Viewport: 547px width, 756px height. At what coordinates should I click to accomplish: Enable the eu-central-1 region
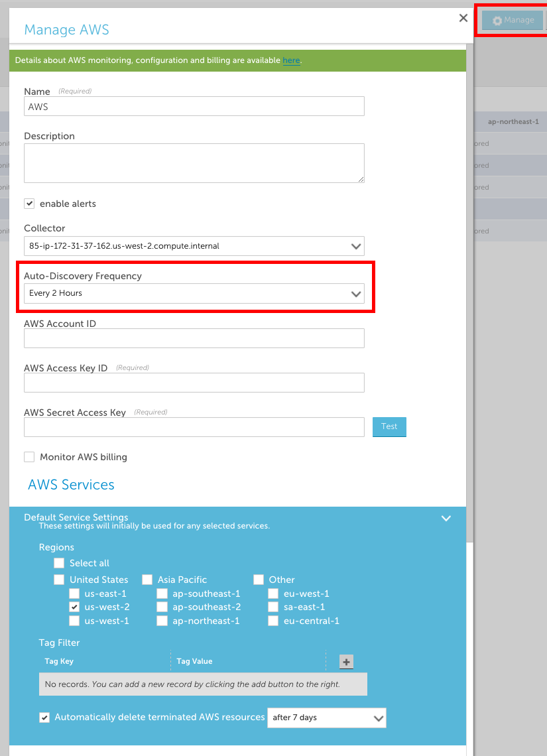pos(273,621)
